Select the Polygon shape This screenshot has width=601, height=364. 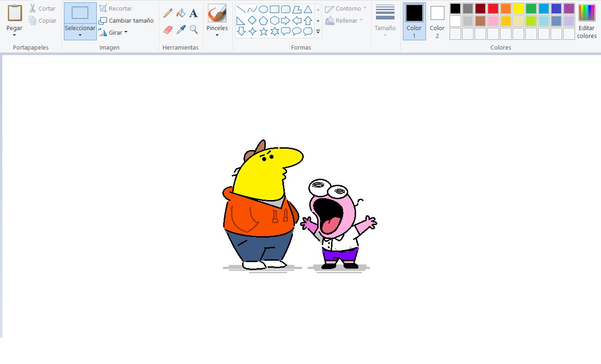297,9
